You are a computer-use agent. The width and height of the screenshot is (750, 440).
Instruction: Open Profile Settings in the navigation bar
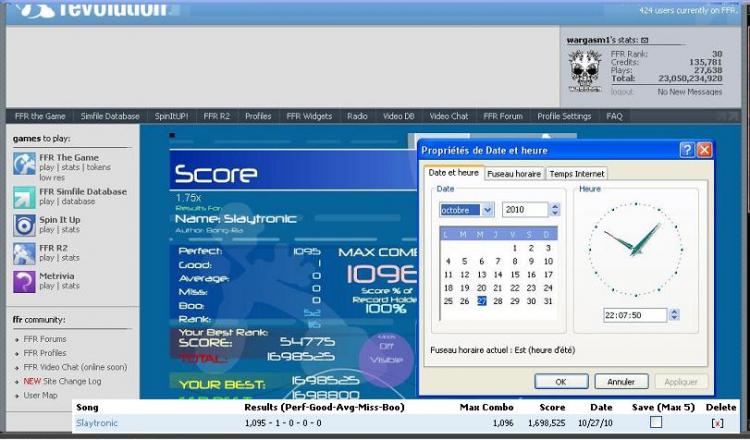(564, 116)
